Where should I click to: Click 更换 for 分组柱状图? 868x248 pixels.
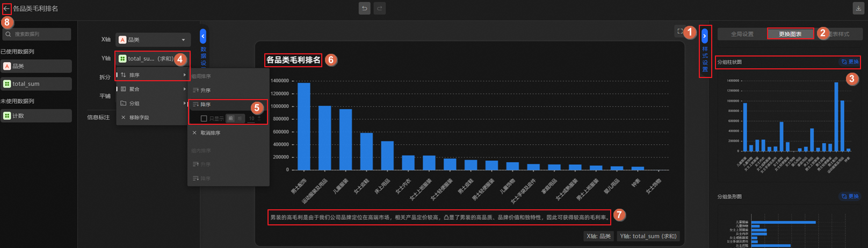point(850,62)
